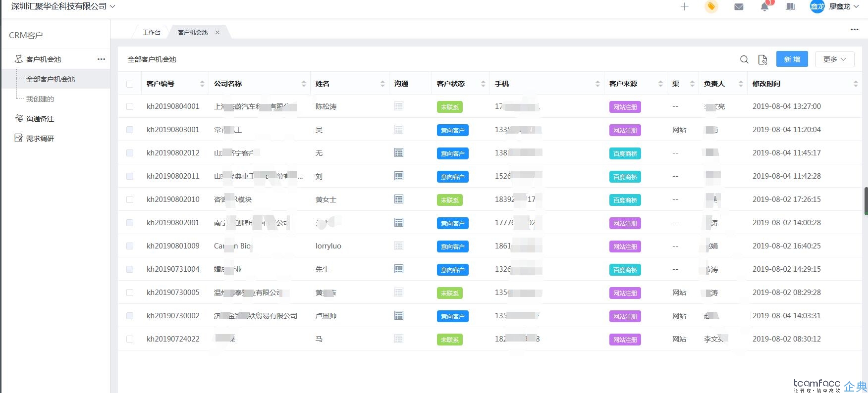Select 沟通备注 in the sidebar
This screenshot has height=393, width=868.
pyautogui.click(x=40, y=119)
